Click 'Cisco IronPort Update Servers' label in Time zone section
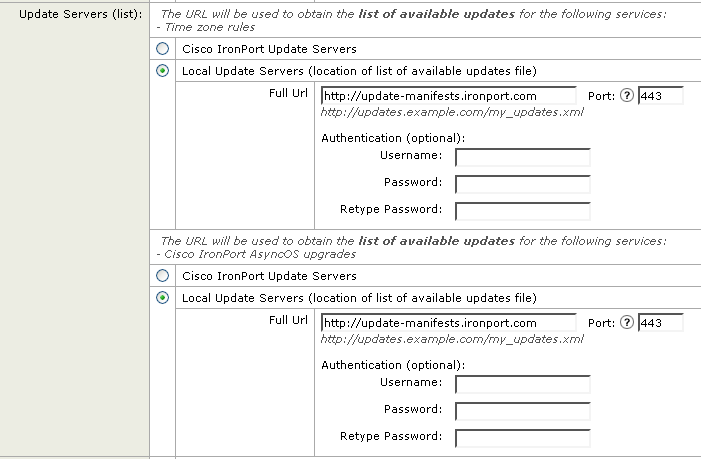Viewport: 701px width, 459px height. click(x=269, y=49)
